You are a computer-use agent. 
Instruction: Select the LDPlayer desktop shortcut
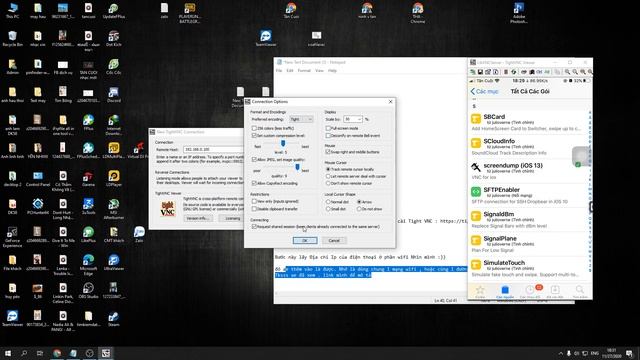tap(113, 179)
